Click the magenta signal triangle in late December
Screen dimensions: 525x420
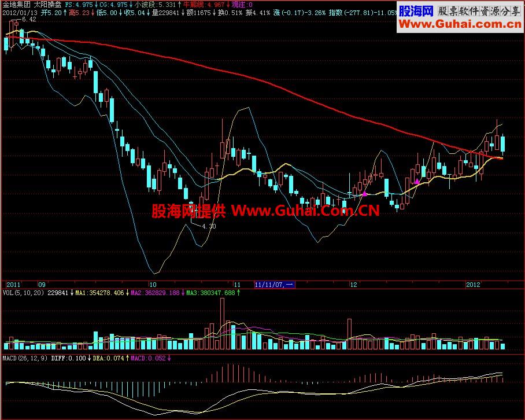coord(417,182)
